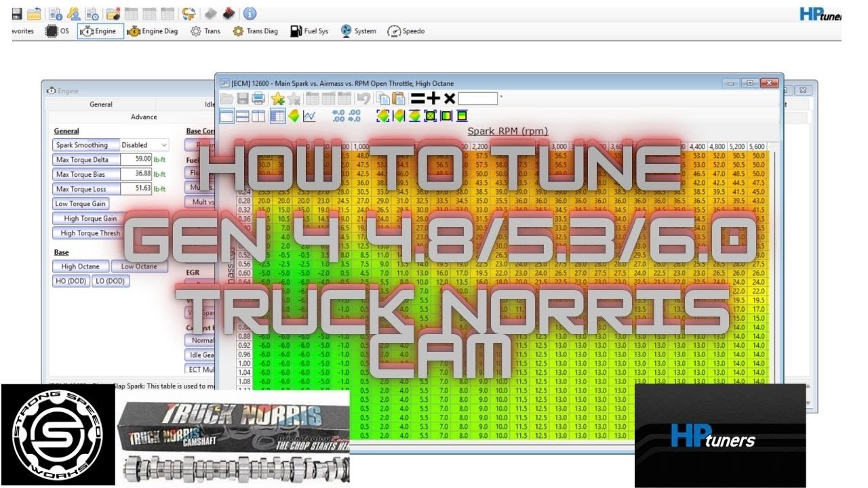
Task: Click the user/key license icon
Action: coord(74,14)
